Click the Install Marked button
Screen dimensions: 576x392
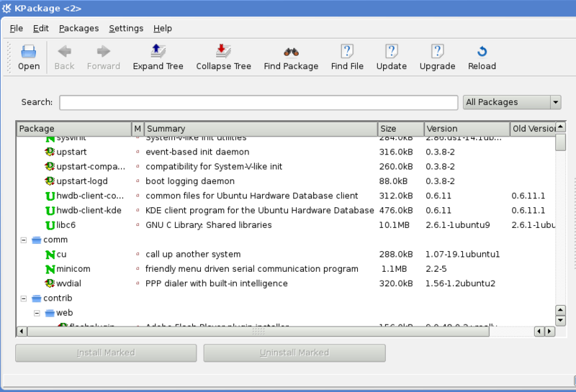tap(106, 352)
